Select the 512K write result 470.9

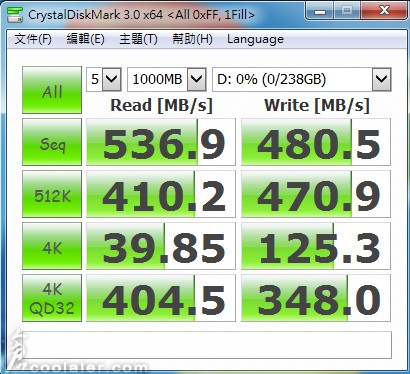click(316, 194)
